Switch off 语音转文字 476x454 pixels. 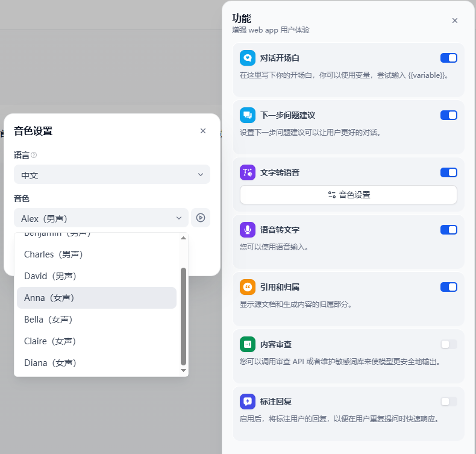click(449, 230)
